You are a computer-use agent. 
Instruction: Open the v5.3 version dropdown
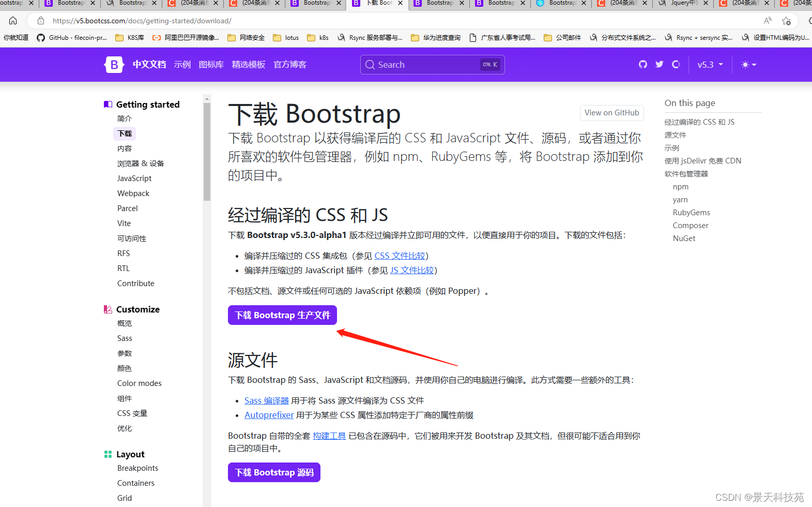(x=710, y=65)
